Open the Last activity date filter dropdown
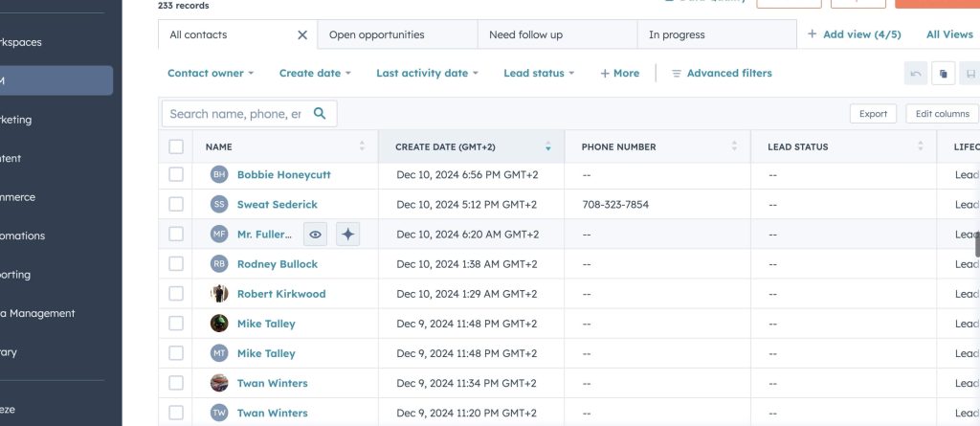The width and height of the screenshot is (980, 426). 428,73
